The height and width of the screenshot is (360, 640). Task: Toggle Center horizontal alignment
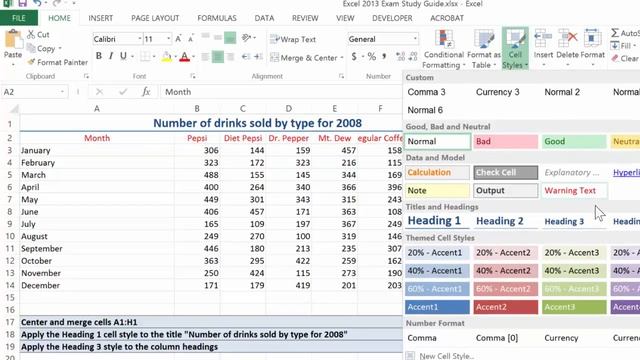(x=218, y=56)
